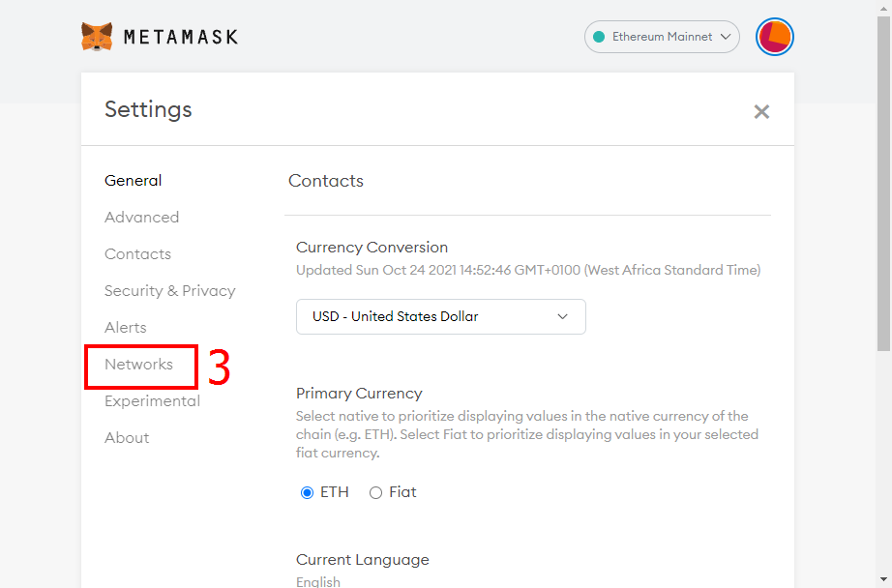Select the Fiat radio button
The height and width of the screenshot is (588, 892).
click(x=375, y=492)
